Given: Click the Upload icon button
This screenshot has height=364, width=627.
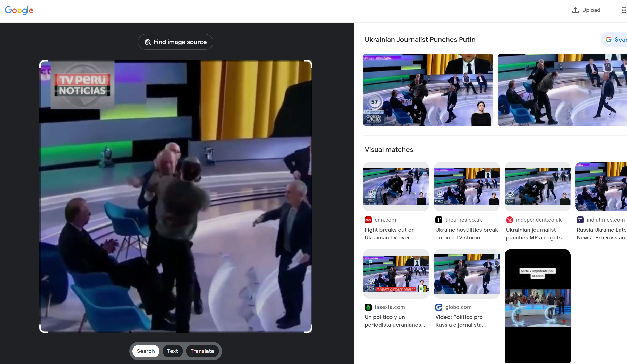Looking at the screenshot, I should click(x=586, y=10).
